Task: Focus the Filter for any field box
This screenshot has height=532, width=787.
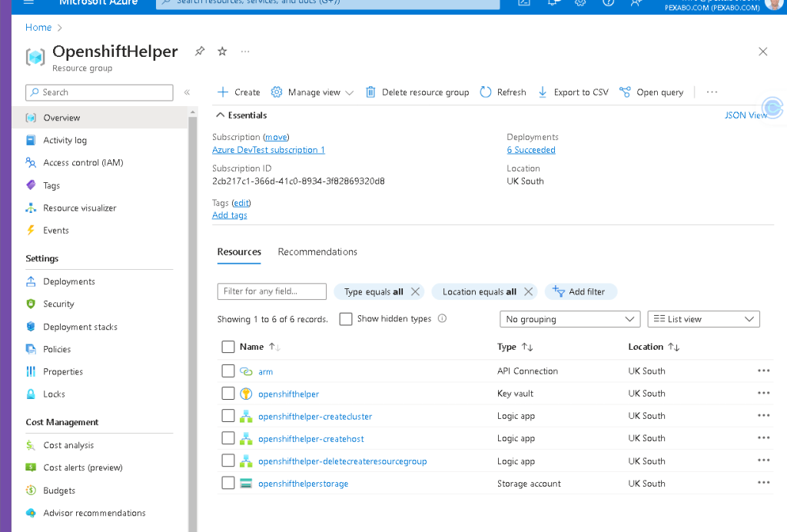Action: [271, 291]
